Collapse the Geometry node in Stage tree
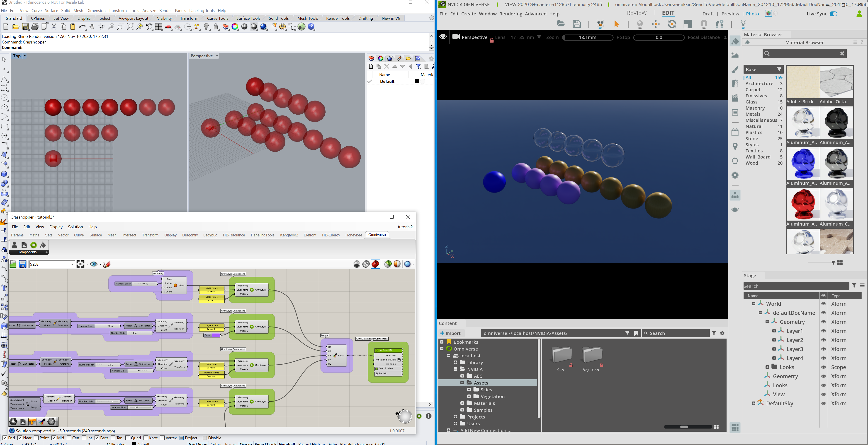 [767, 322]
